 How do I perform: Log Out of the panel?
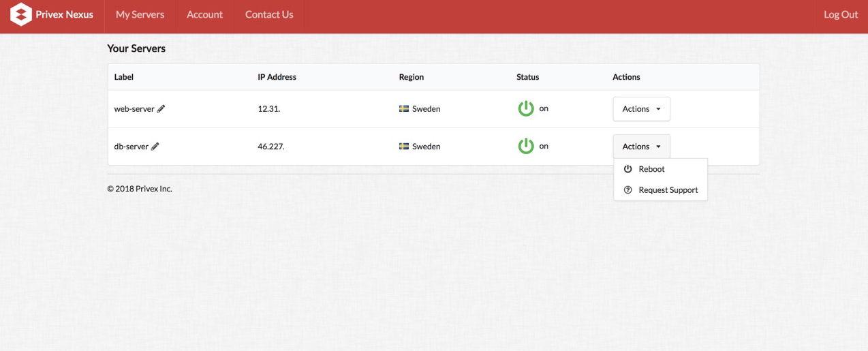click(x=841, y=14)
